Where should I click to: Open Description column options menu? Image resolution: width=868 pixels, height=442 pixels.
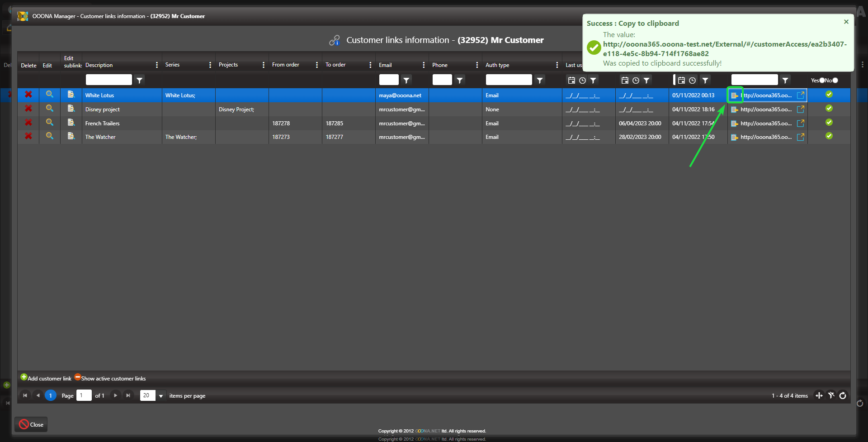pyautogui.click(x=157, y=65)
